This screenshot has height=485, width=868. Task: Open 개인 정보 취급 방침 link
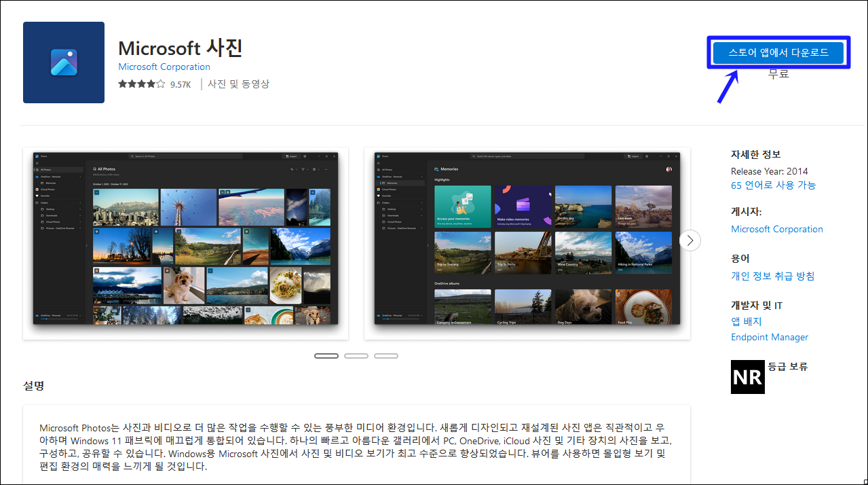[x=773, y=276]
